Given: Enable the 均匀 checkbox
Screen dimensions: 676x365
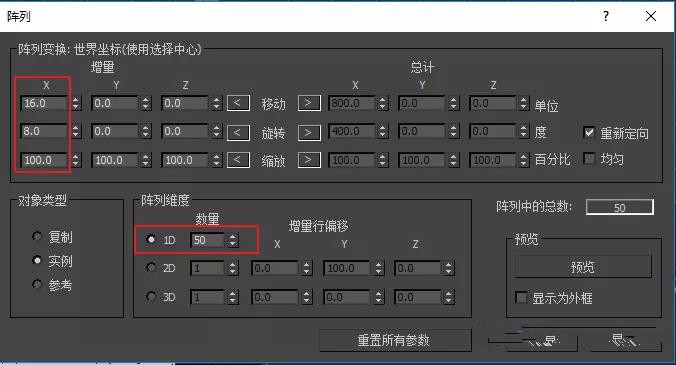Looking at the screenshot, I should pyautogui.click(x=588, y=159).
